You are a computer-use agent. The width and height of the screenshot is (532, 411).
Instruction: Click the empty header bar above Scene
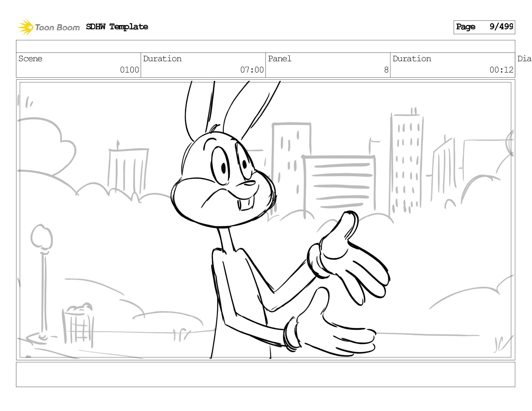pyautogui.click(x=266, y=46)
